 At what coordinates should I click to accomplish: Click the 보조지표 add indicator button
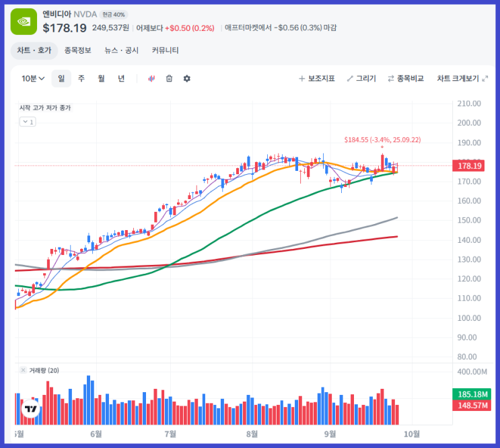point(317,79)
